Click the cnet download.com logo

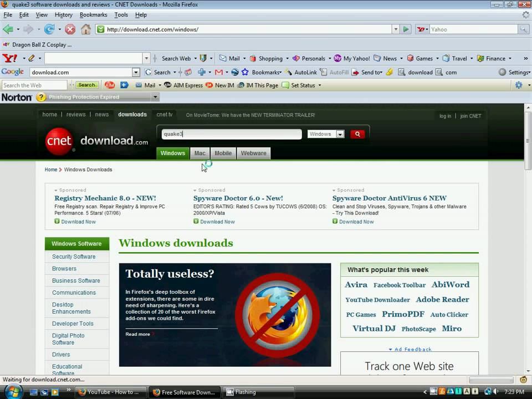[96, 141]
